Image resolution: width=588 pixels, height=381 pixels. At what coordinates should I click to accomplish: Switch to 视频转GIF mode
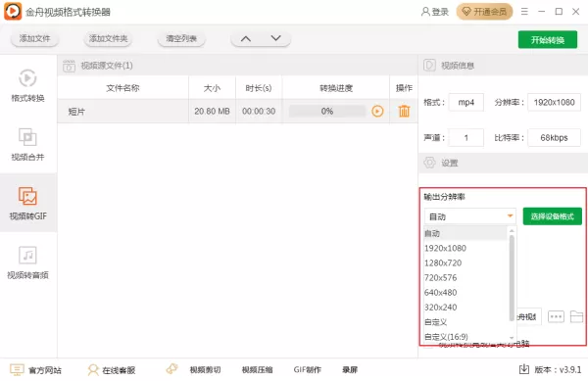27,203
